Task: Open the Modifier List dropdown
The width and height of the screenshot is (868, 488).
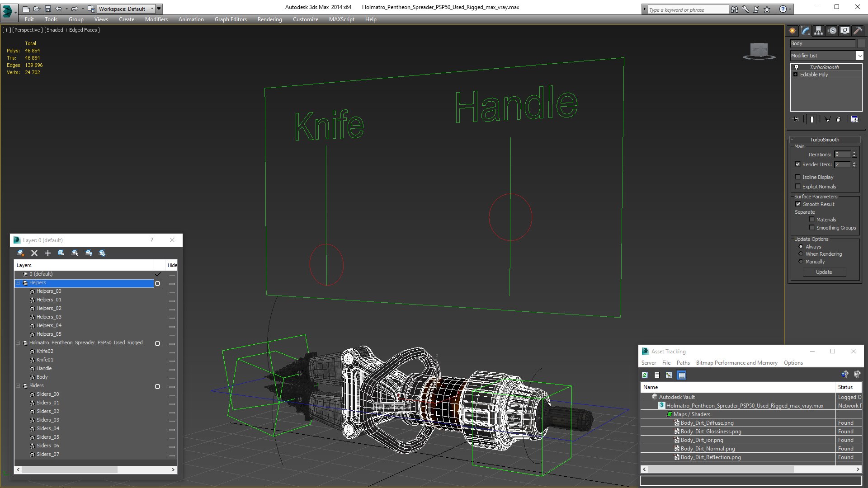Action: 859,56
